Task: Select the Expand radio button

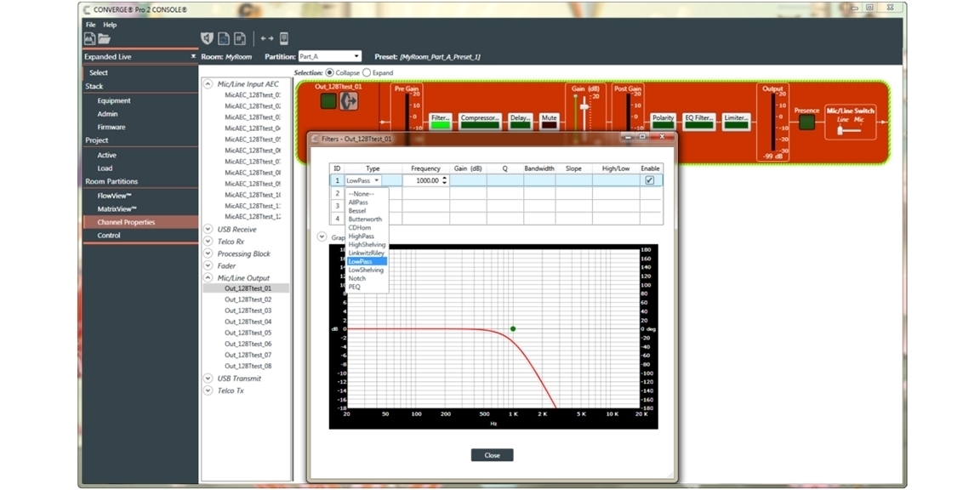Action: 367,73
